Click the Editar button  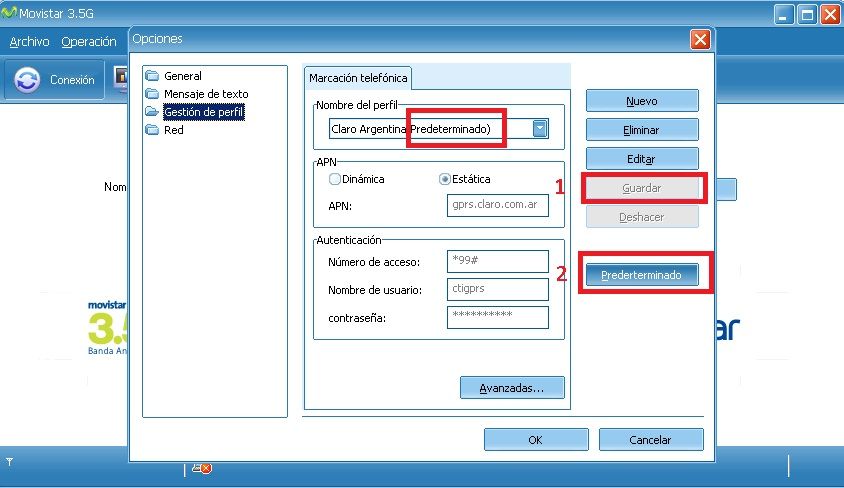coord(642,159)
